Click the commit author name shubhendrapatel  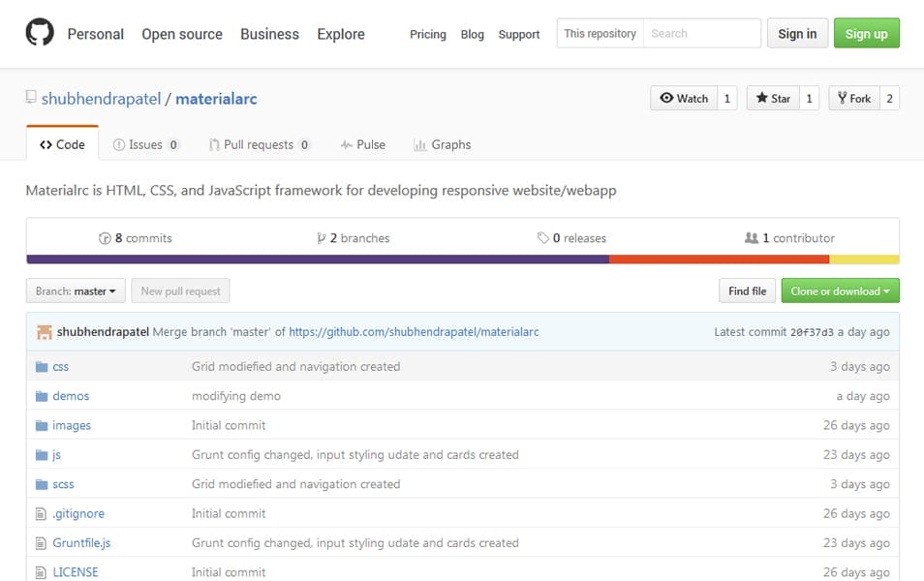[x=103, y=332]
